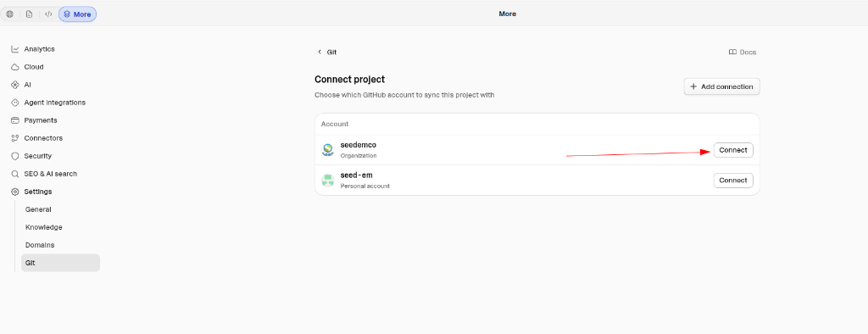Select Git settings sub-item
Image resolution: width=868 pixels, height=334 pixels.
[60, 263]
